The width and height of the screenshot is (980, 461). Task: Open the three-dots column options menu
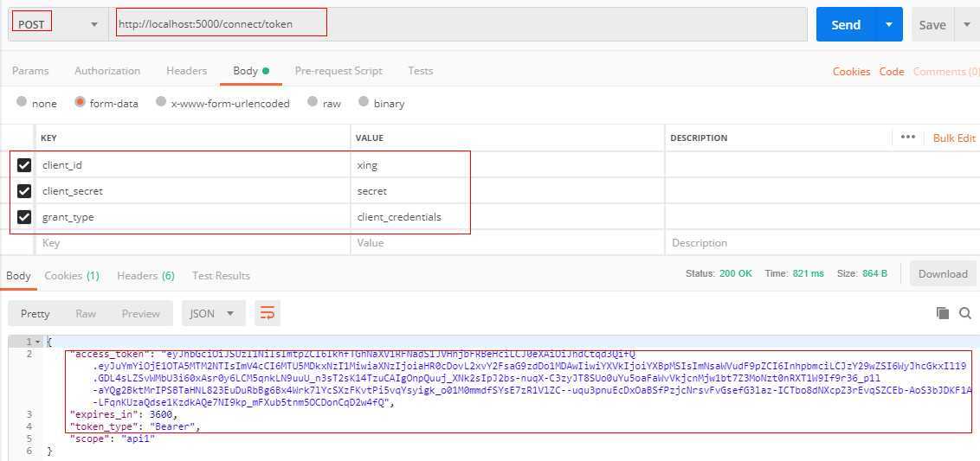coord(908,138)
